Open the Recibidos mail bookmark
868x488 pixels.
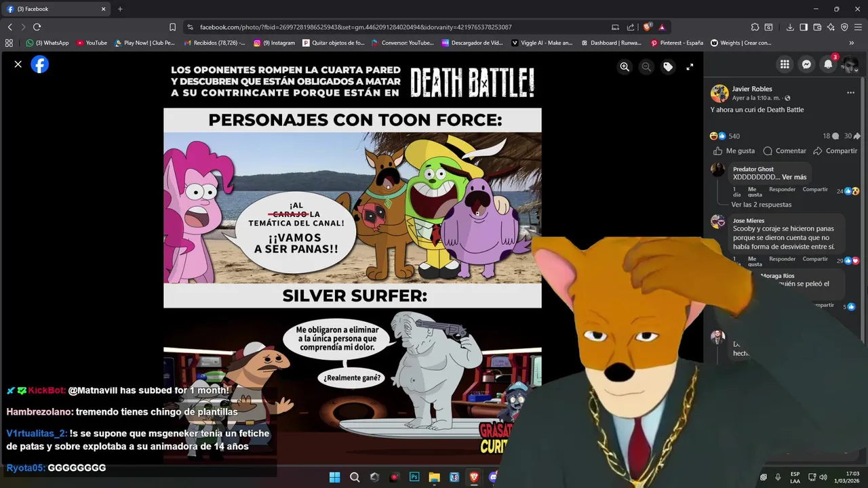(x=214, y=43)
